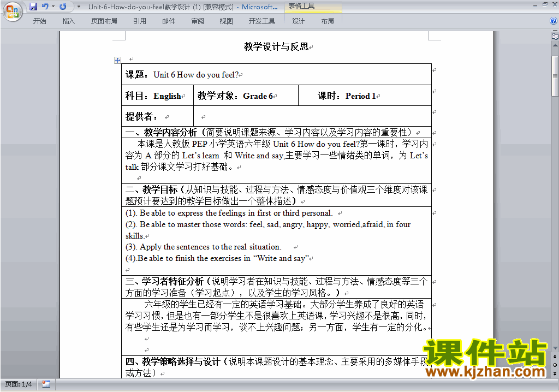Open the 开发工具 tab
Viewport: 559px width, 392px height.
tap(262, 21)
